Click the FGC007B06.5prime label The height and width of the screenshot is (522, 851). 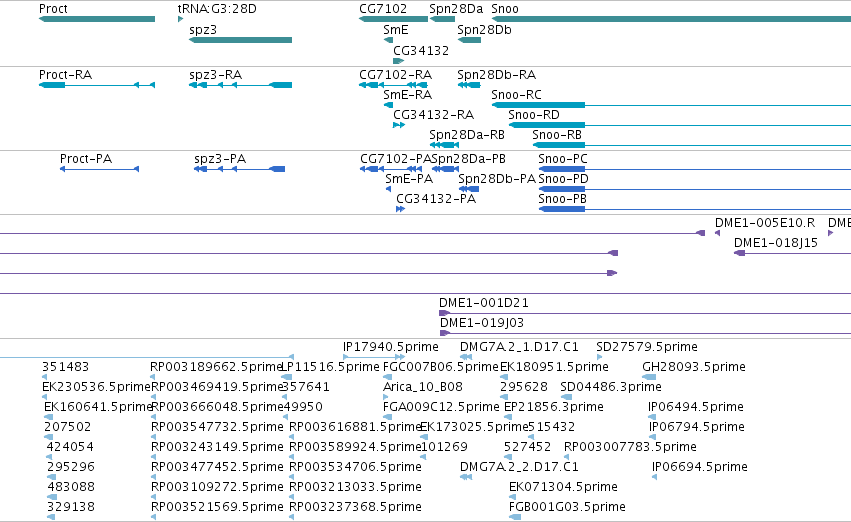point(440,366)
